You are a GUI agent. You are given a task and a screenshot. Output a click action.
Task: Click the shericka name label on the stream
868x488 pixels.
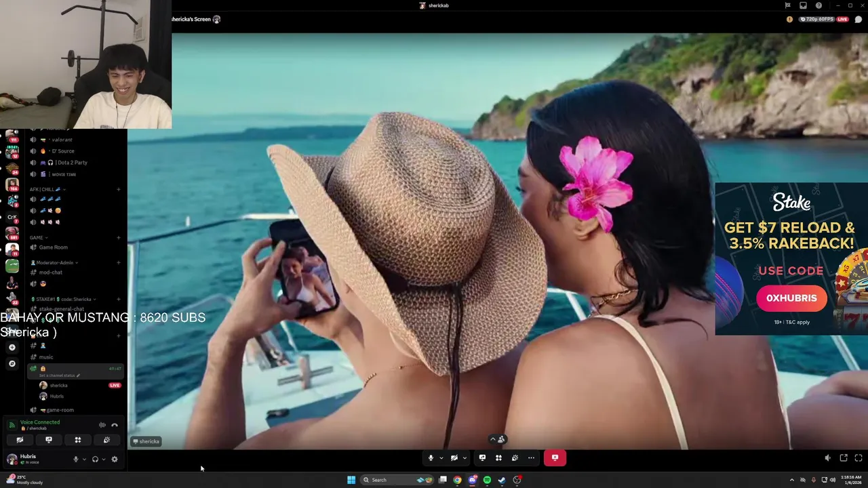(146, 441)
